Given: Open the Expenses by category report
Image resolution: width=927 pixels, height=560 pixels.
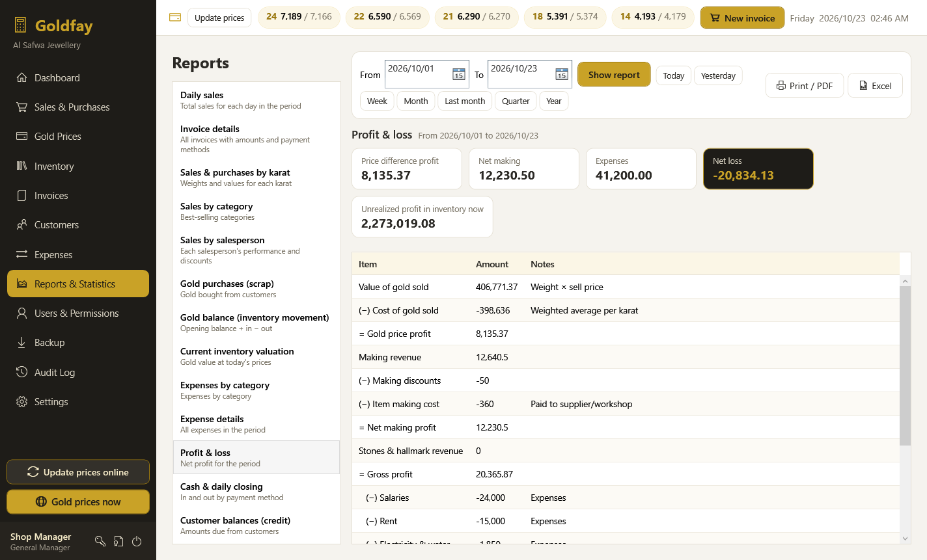Looking at the screenshot, I should pos(256,390).
